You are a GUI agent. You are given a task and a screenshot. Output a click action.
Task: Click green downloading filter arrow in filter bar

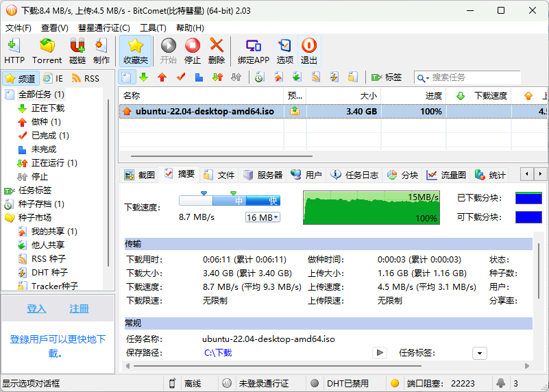(x=143, y=77)
